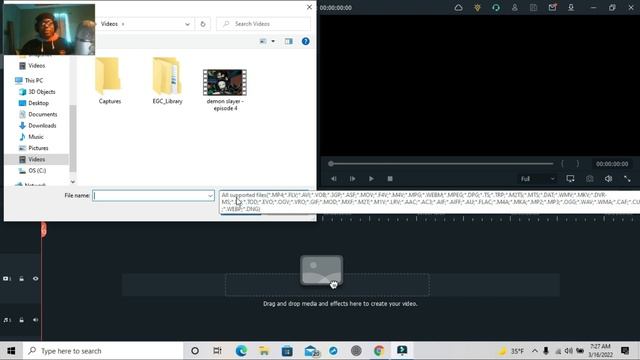Open the Captures folder
The image size is (640, 360).
(109, 81)
